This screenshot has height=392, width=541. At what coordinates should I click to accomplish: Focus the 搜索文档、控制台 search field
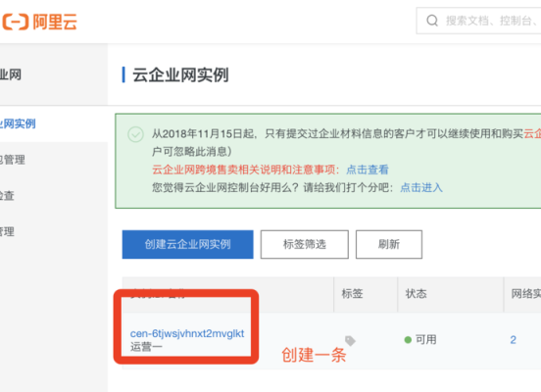point(478,21)
